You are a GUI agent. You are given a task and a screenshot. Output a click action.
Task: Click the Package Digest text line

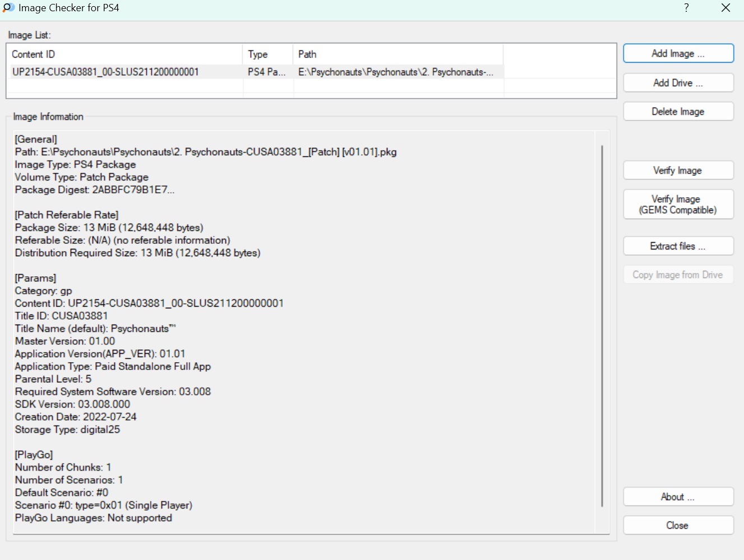pyautogui.click(x=95, y=190)
